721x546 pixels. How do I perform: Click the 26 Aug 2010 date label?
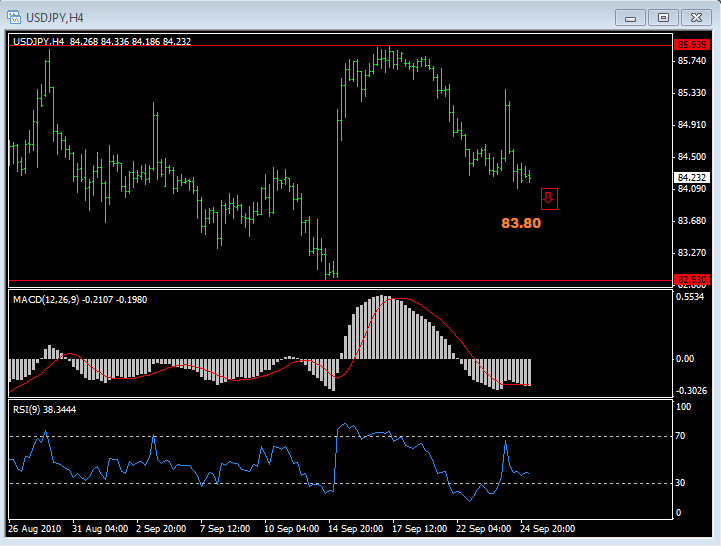point(36,528)
